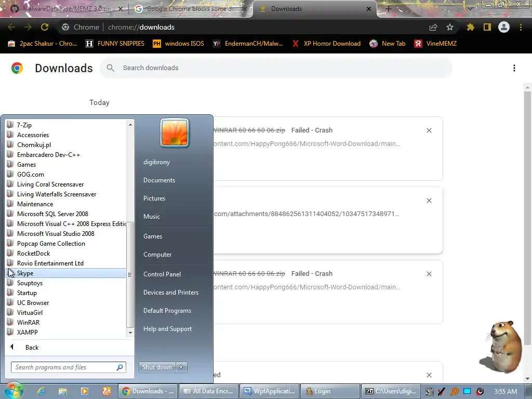Remove the bottom partially visible download entry
This screenshot has height=399, width=532.
(429, 375)
